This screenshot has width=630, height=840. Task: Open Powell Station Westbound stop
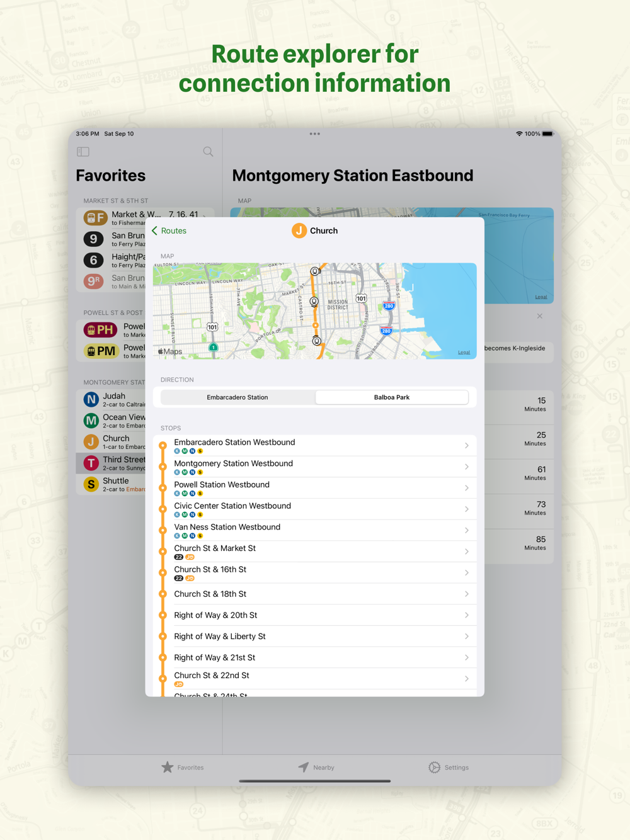pyautogui.click(x=315, y=488)
